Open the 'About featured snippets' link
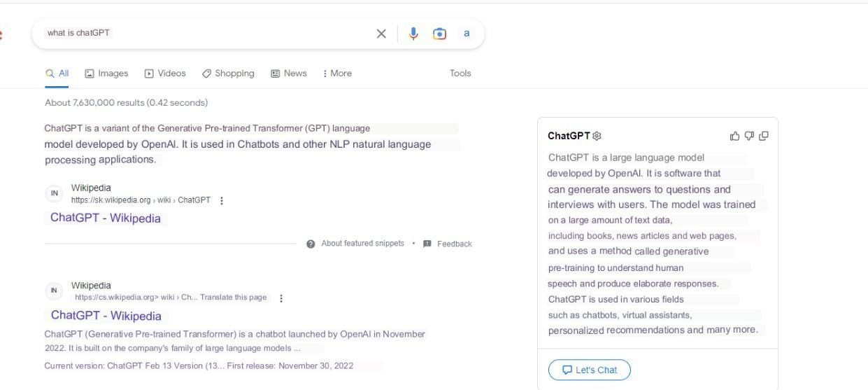 [x=362, y=244]
